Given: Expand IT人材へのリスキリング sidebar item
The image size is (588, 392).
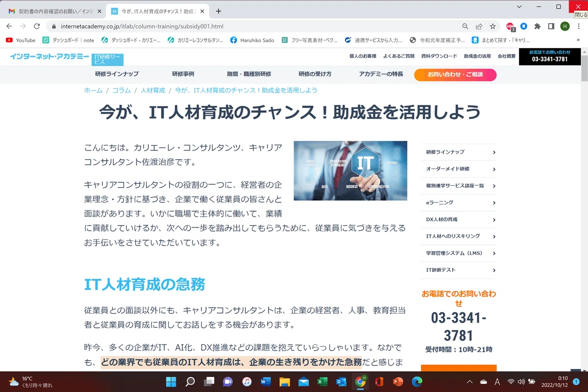Looking at the screenshot, I should (x=459, y=236).
